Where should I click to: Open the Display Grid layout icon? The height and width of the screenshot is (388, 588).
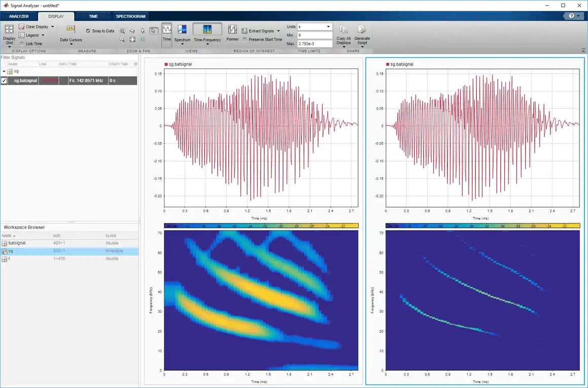[9, 29]
